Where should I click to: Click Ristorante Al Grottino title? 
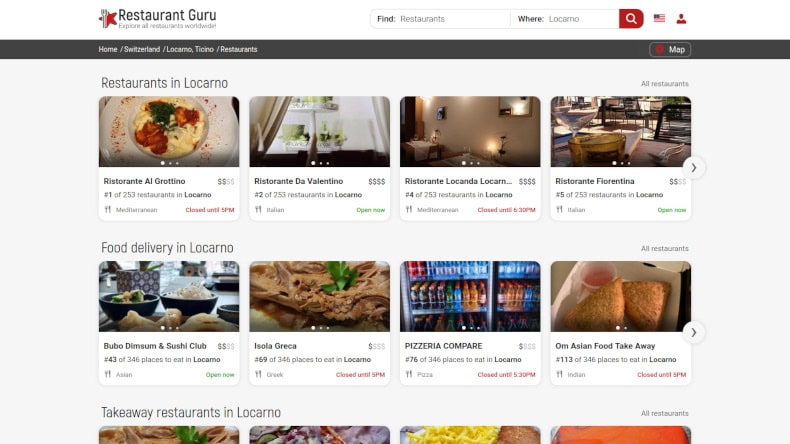pos(145,181)
